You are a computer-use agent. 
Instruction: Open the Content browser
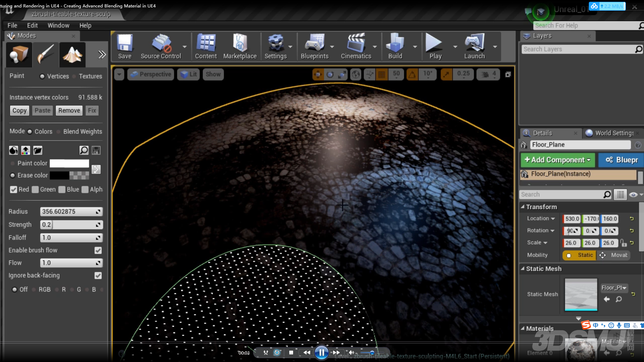tap(206, 47)
